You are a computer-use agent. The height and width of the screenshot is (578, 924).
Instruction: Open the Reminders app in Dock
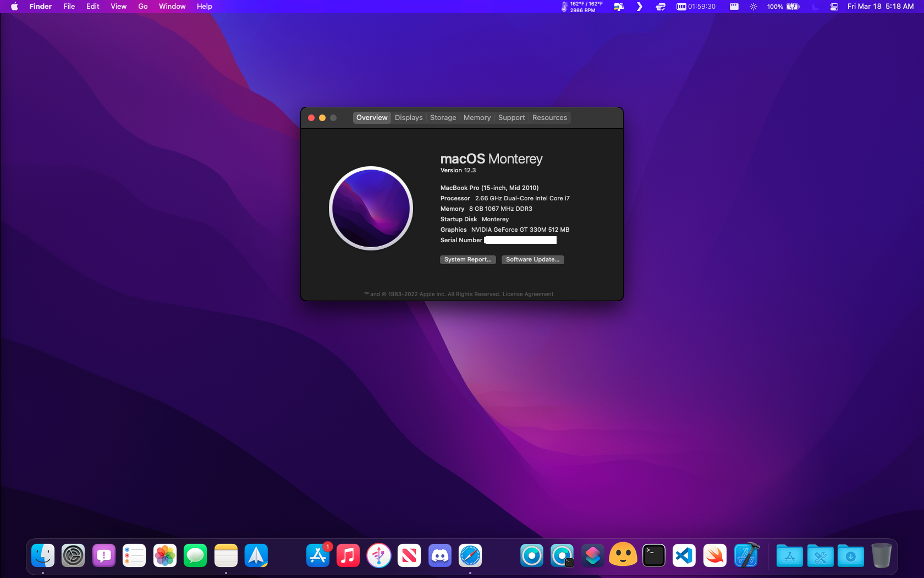tap(134, 555)
